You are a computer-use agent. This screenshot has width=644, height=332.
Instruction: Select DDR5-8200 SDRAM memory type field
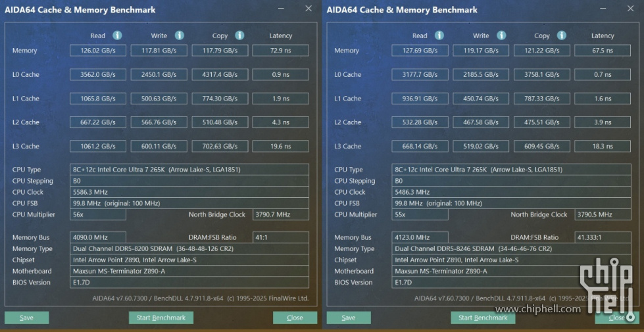click(189, 249)
